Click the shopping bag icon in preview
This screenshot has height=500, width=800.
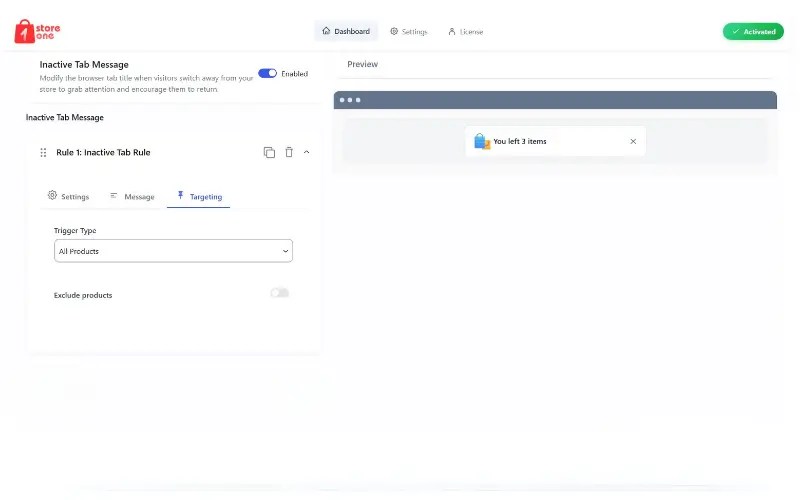point(482,141)
